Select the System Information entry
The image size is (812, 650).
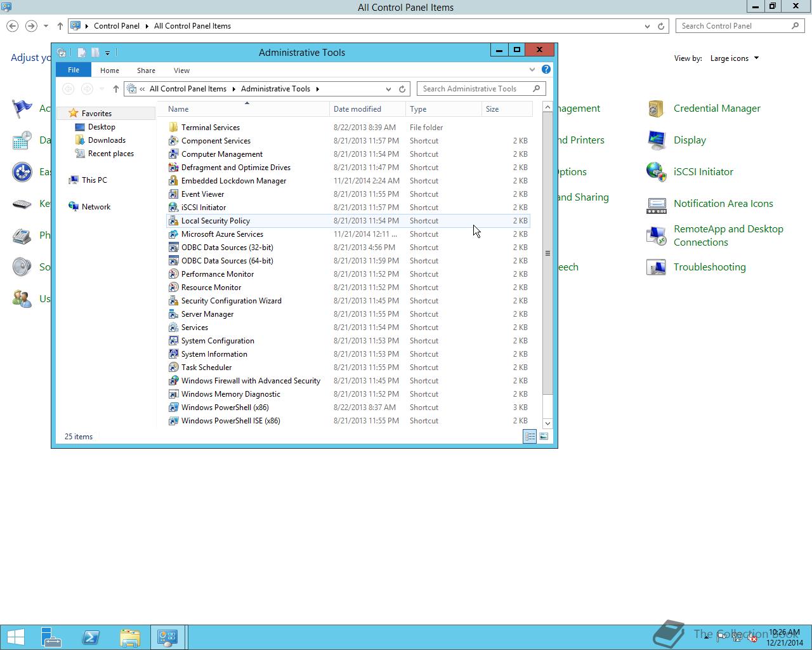[x=214, y=354]
